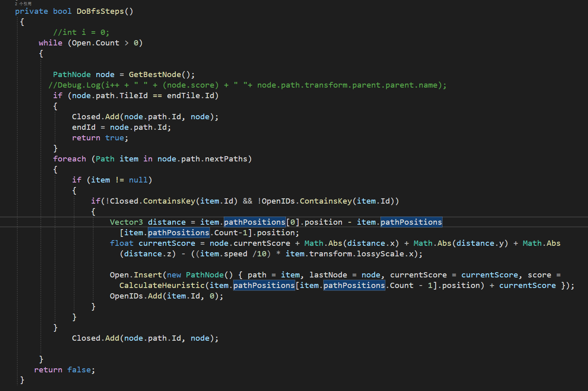Click 'Open.Count' in the while condition
Screen dimensions: 588x391
96,43
